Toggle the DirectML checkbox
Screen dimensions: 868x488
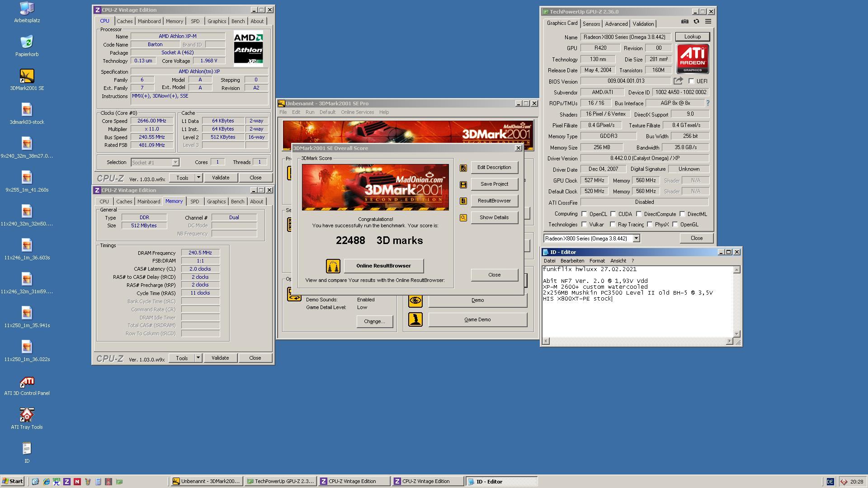click(x=682, y=214)
